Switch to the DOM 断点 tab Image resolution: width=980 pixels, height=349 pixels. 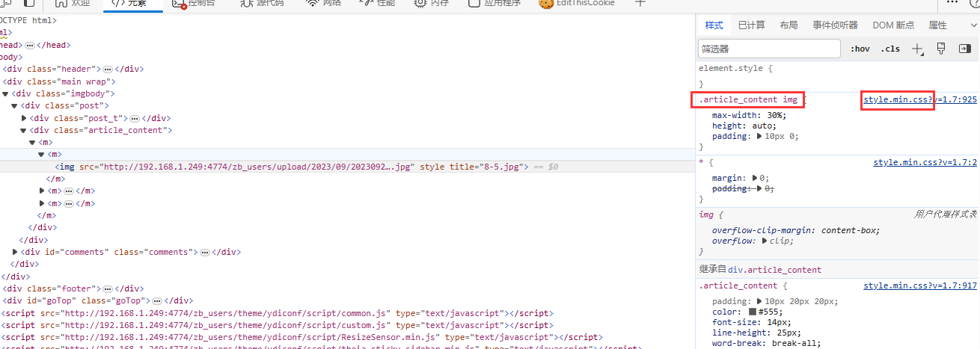point(893,25)
